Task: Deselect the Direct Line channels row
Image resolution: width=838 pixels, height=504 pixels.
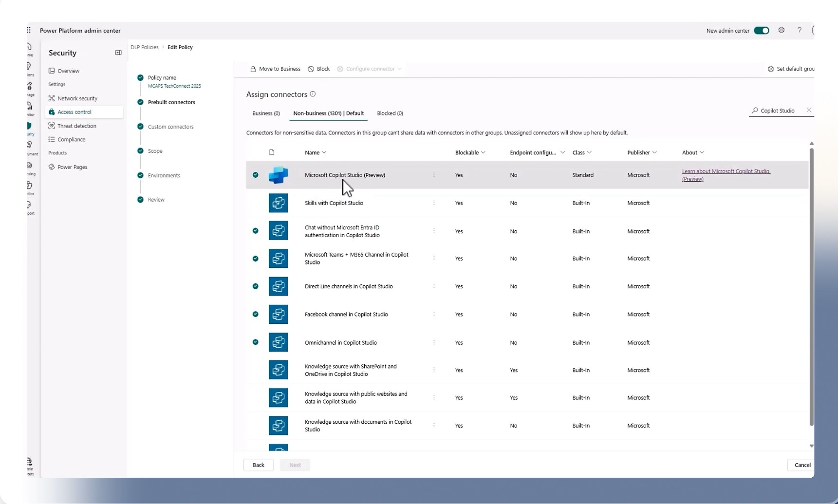Action: pos(256,286)
